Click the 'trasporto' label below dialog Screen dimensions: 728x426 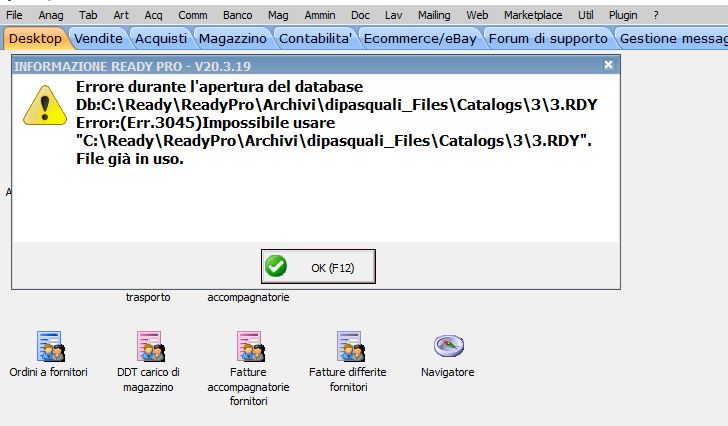tap(148, 297)
